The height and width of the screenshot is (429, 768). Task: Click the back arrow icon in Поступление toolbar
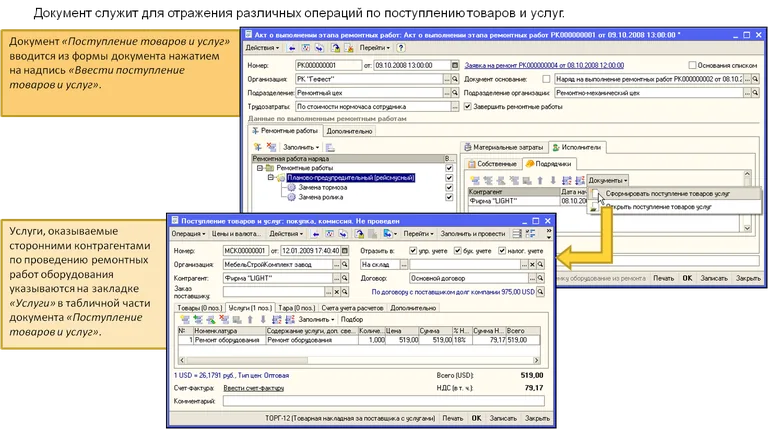click(x=316, y=232)
